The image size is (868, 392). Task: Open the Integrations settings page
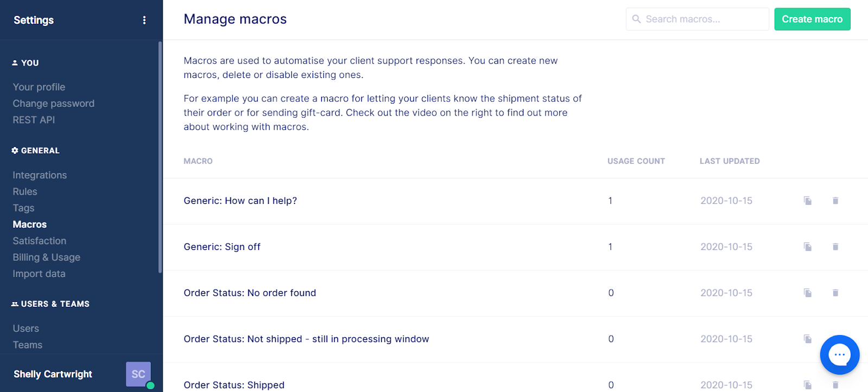[x=40, y=175]
